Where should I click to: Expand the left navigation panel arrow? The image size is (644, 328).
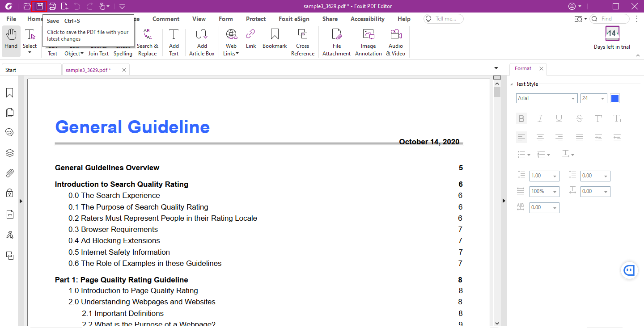click(x=21, y=202)
